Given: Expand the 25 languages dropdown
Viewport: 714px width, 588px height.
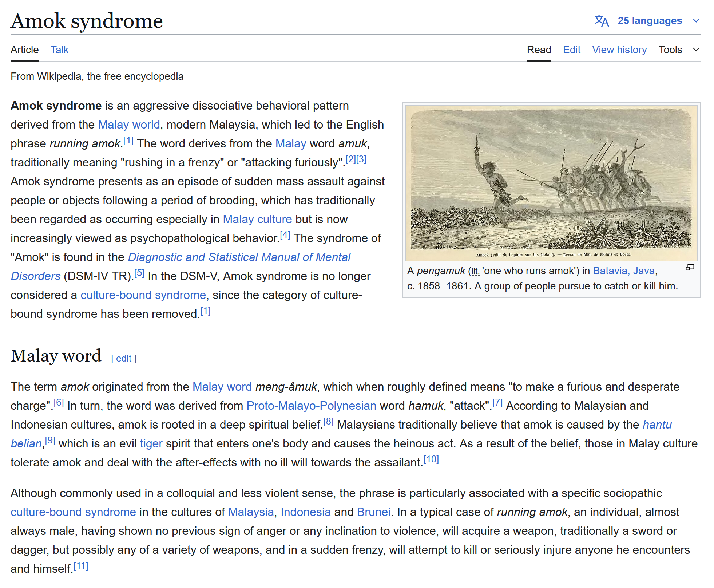Looking at the screenshot, I should 650,21.
